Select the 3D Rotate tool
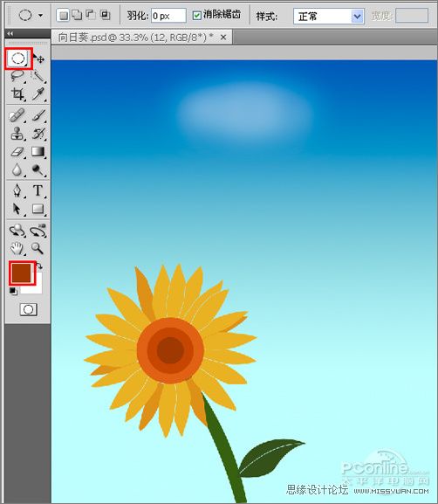 (x=17, y=231)
